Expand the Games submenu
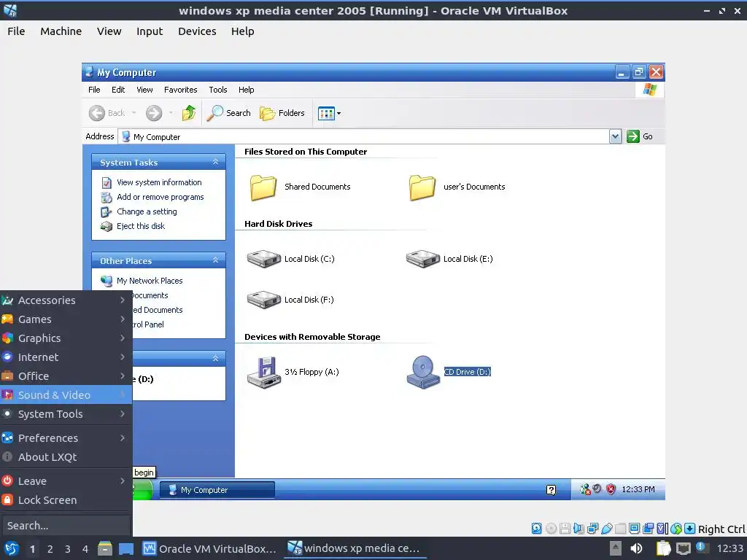Screen dimensions: 747x560 (66, 319)
